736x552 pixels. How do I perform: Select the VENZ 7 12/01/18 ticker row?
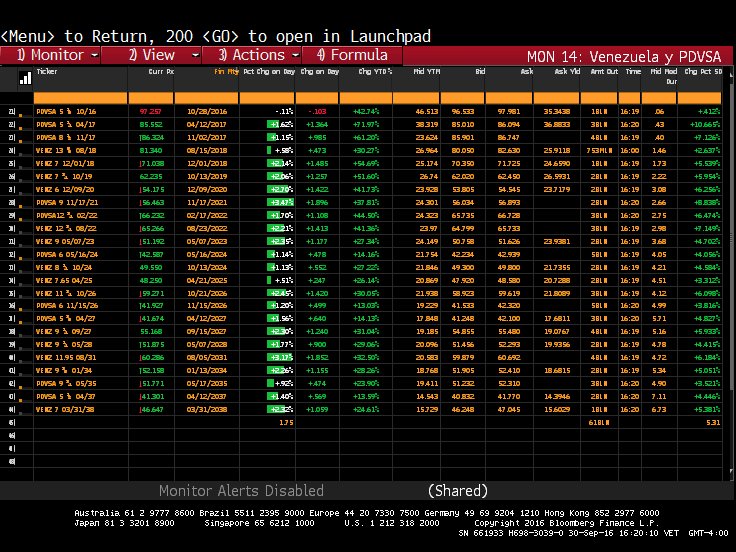[65, 163]
